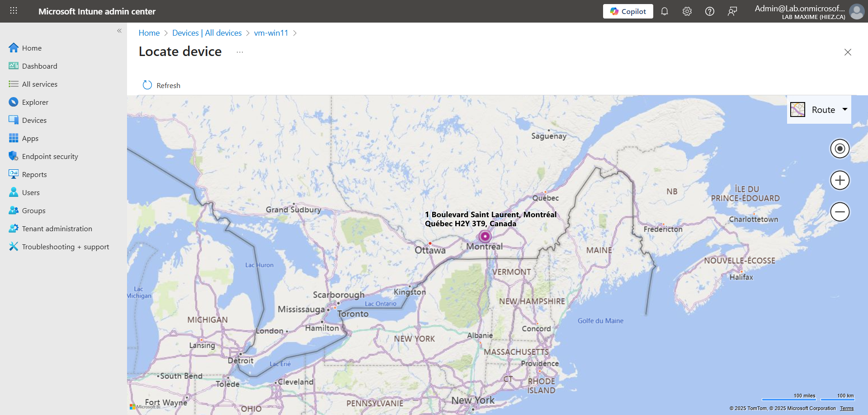Close the Locate device pane
The height and width of the screenshot is (415, 868).
click(848, 52)
